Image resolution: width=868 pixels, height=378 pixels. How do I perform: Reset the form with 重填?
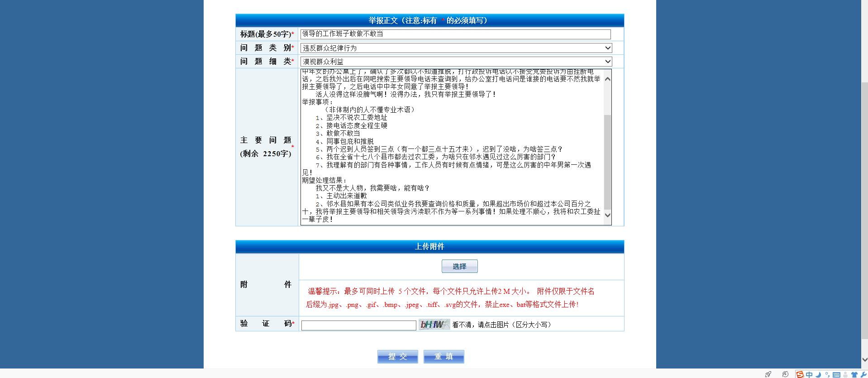pyautogui.click(x=444, y=356)
